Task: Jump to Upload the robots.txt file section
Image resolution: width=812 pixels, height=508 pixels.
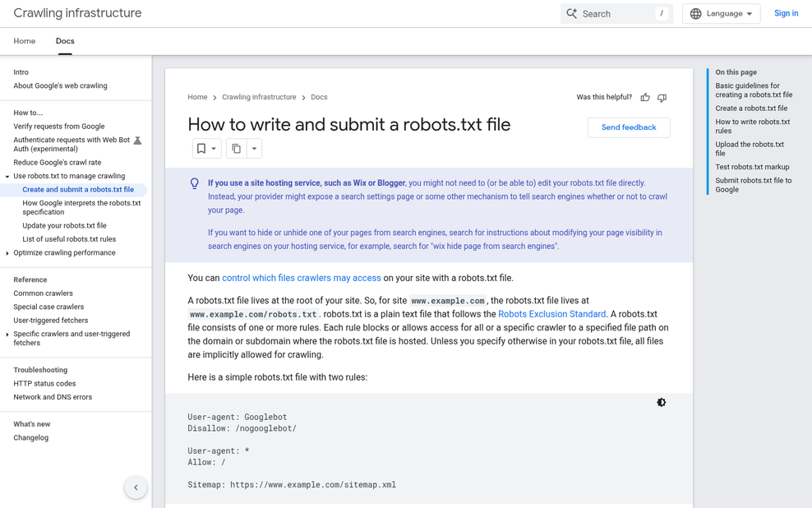Action: [x=750, y=149]
